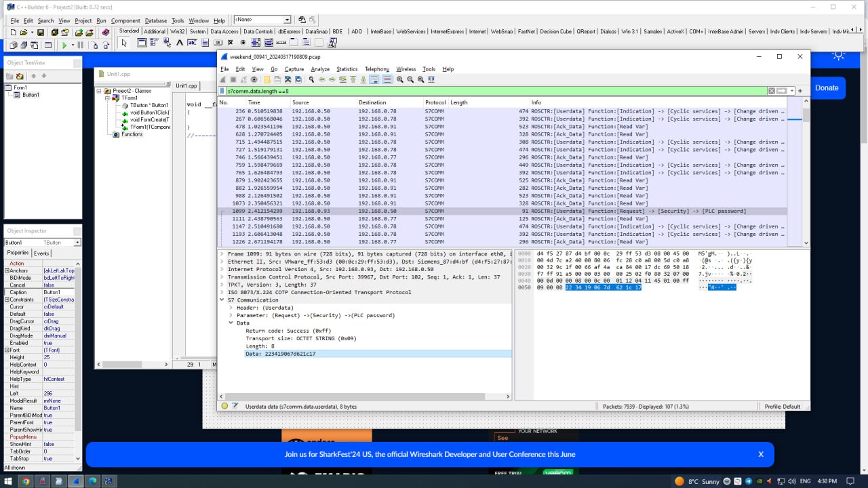The height and width of the screenshot is (488, 868).
Task: Click the packet list vertical scrollbar
Action: point(806,173)
